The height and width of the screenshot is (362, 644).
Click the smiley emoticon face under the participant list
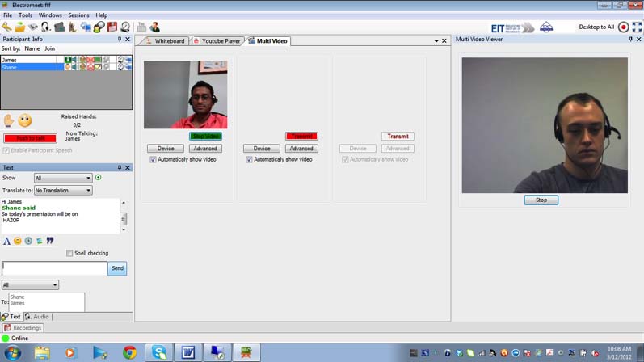(x=24, y=120)
